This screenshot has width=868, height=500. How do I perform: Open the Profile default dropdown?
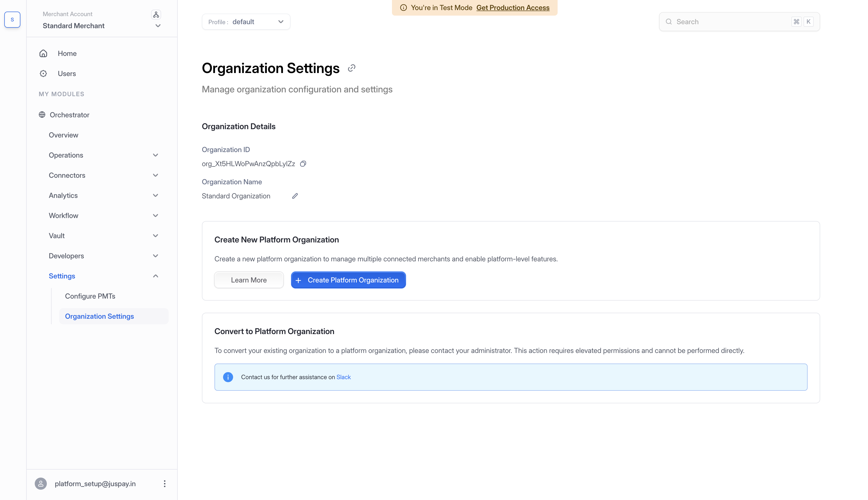[x=246, y=22]
